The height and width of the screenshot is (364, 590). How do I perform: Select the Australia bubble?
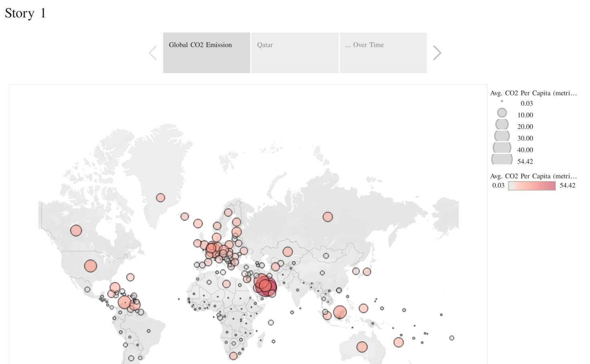(x=362, y=347)
